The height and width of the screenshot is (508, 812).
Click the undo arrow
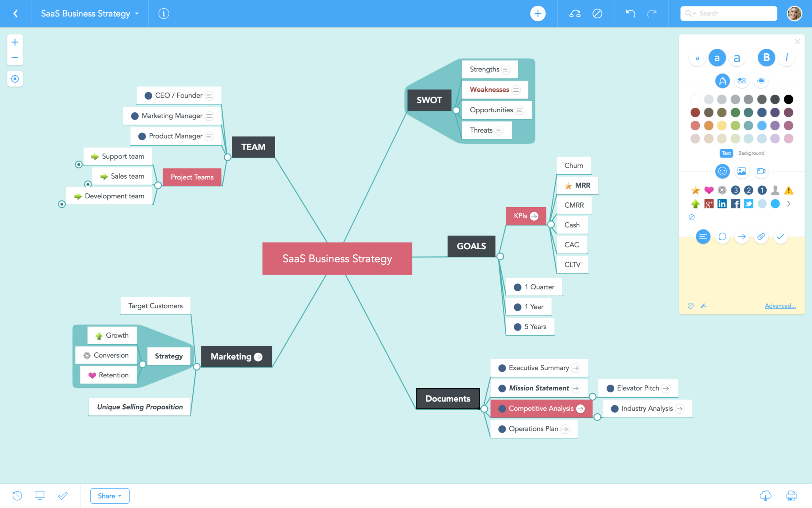tap(630, 13)
